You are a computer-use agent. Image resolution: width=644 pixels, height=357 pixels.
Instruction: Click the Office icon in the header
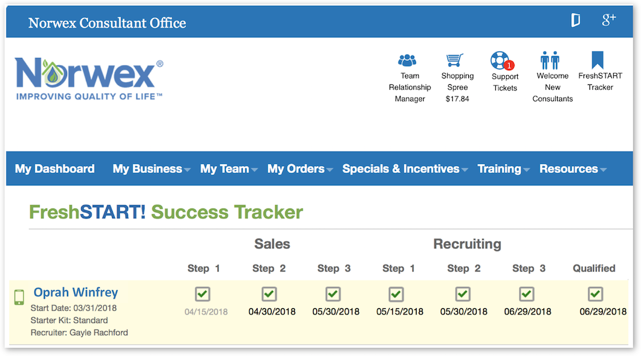click(576, 20)
